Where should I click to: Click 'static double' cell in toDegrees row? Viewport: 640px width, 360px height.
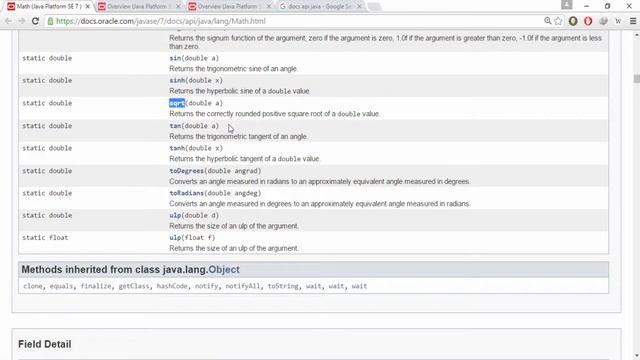tap(47, 171)
